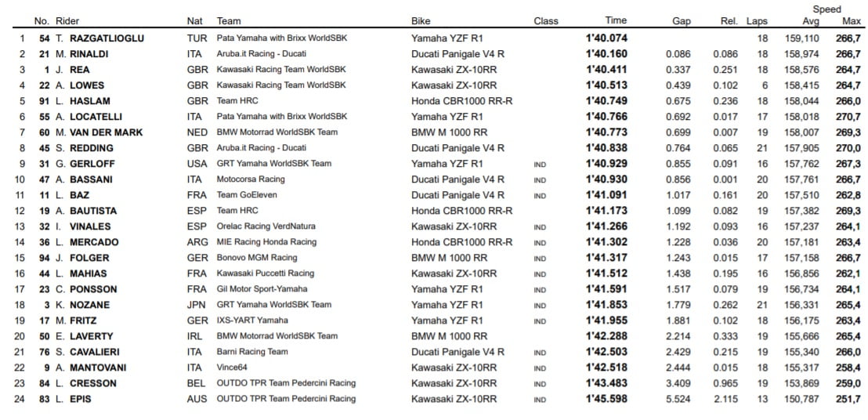Click M. van der Mark's name
This screenshot has width=868, height=420.
tap(98, 132)
